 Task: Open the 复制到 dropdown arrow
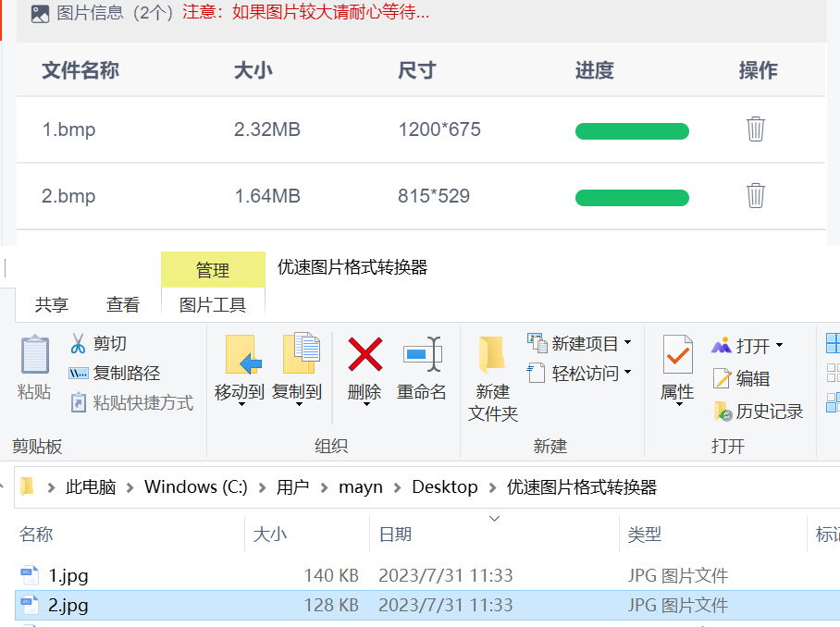point(299,404)
